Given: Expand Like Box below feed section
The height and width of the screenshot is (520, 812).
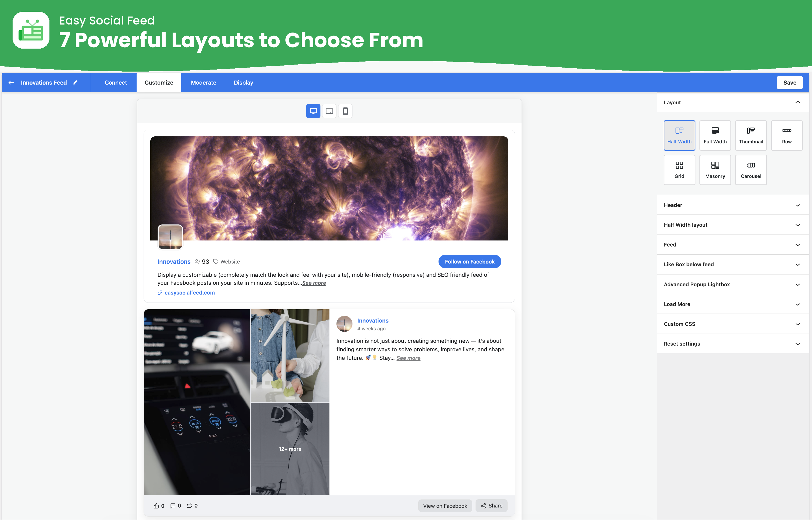Looking at the screenshot, I should tap(733, 265).
